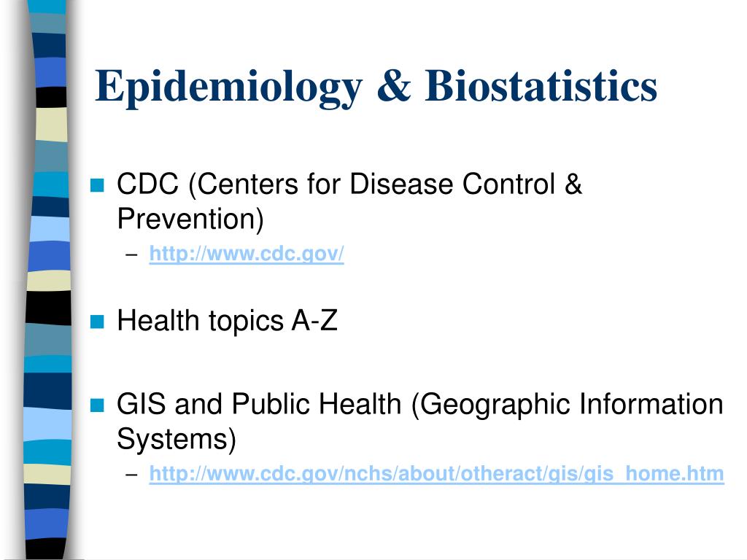
Task: Click the GIS and Public Health text line
Action: click(420, 405)
